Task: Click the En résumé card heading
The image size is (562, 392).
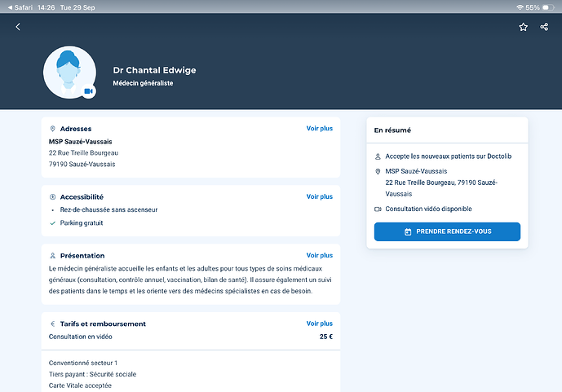Action: pos(392,130)
